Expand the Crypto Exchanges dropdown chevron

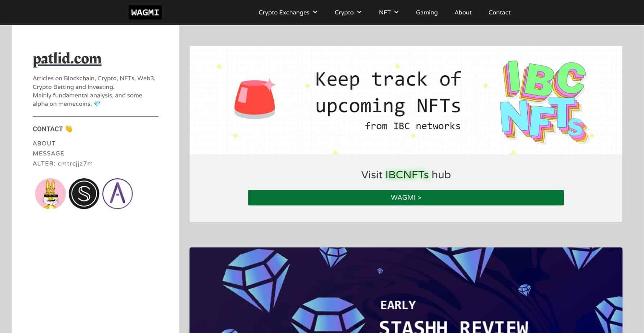(315, 12)
